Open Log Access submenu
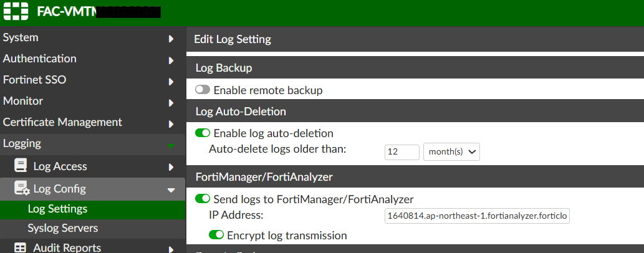 [92, 166]
